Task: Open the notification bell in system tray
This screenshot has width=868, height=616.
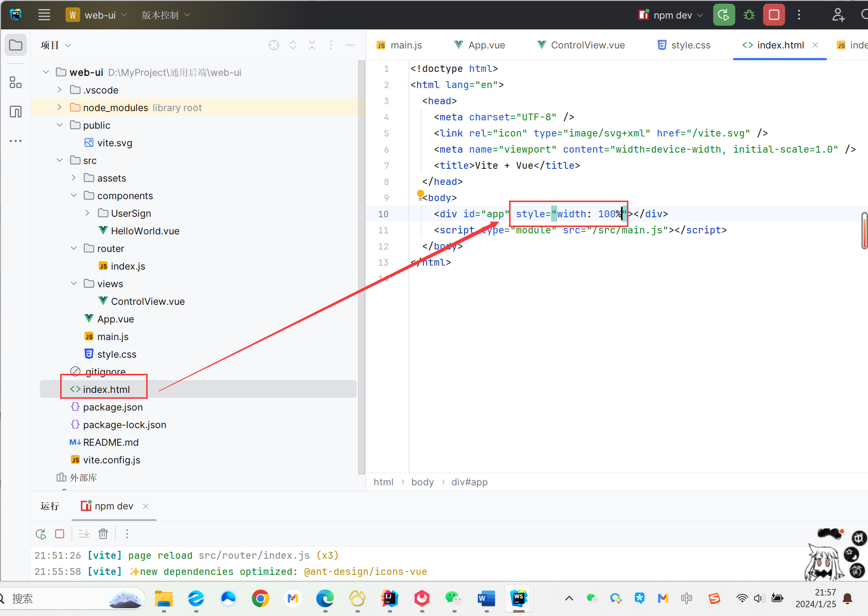Action: [848, 598]
